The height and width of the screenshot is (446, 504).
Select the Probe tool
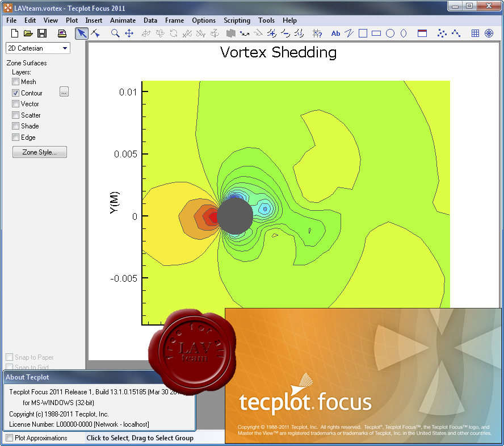(317, 33)
